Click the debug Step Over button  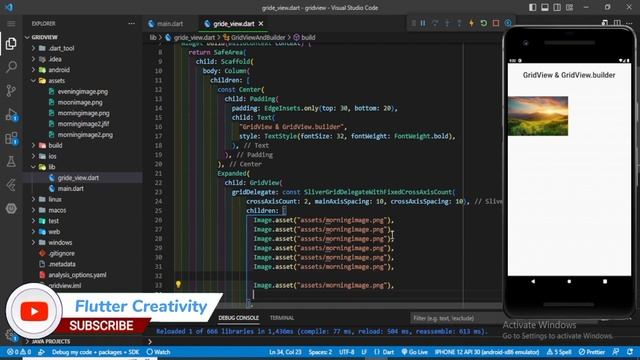pyautogui.click(x=435, y=23)
